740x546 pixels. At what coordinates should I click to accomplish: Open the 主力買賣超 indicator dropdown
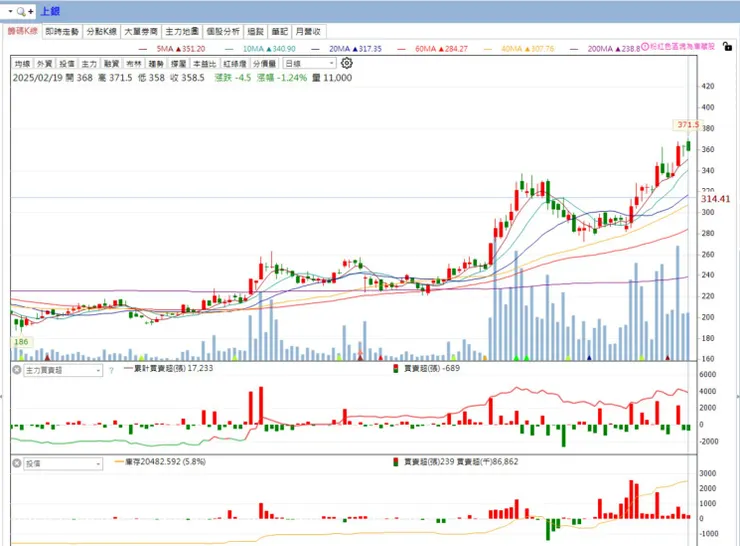(63, 370)
